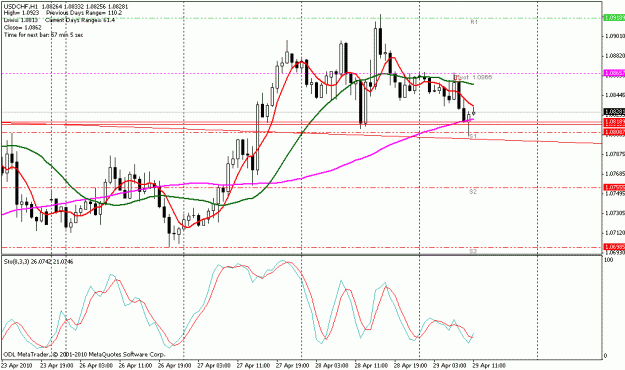Click the 1.08820 price scale label
625x370 pixels.
(x=615, y=56)
